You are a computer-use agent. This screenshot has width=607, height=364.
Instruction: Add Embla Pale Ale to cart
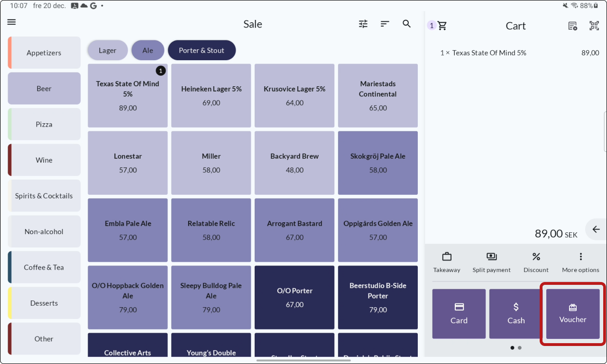tap(128, 230)
